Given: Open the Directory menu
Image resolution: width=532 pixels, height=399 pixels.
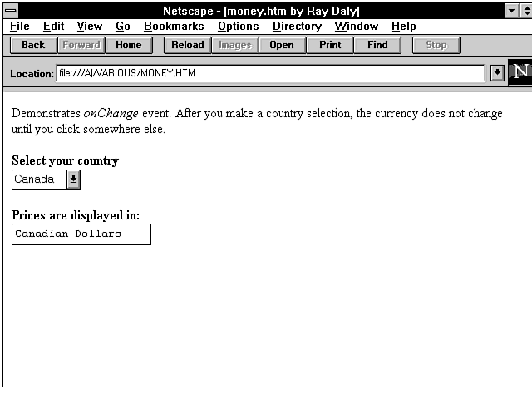Looking at the screenshot, I should coord(297,27).
